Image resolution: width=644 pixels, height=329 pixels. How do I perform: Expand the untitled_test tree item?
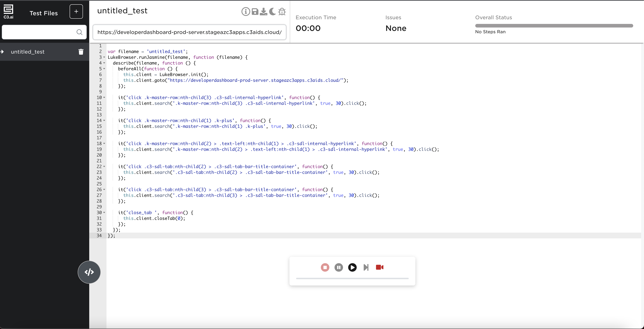[3, 52]
